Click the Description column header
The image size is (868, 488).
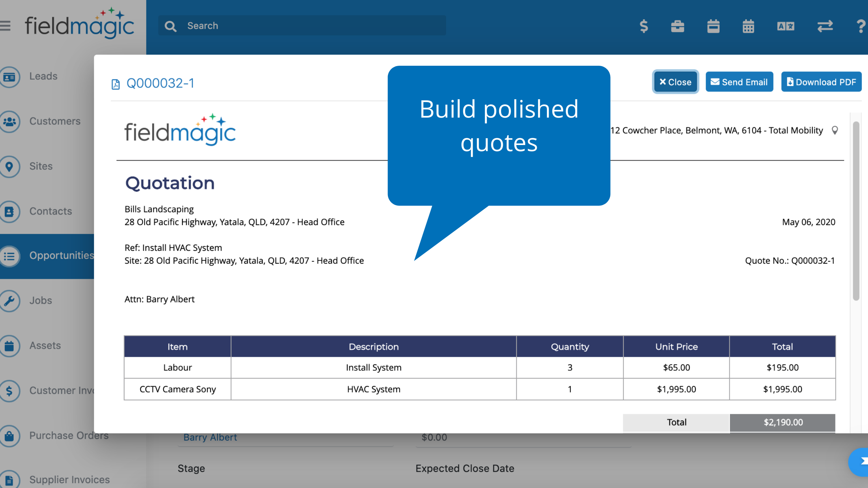[x=374, y=347]
